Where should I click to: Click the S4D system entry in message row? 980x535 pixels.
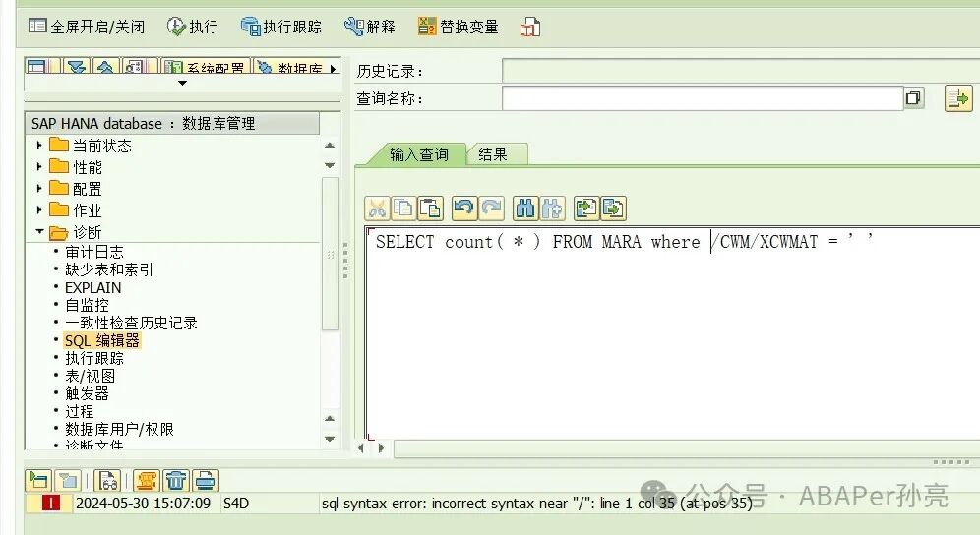pos(235,504)
